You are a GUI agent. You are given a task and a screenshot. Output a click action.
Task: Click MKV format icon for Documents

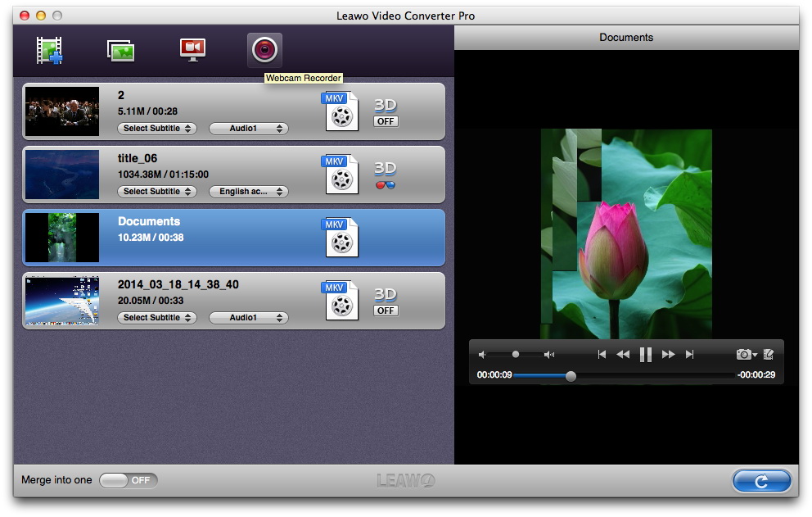(341, 238)
